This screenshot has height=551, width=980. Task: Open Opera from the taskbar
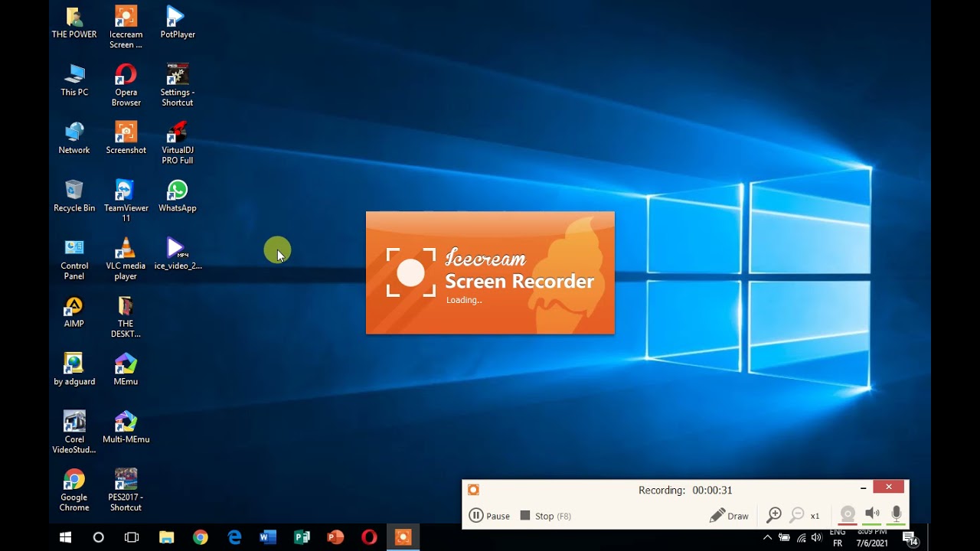pos(369,537)
